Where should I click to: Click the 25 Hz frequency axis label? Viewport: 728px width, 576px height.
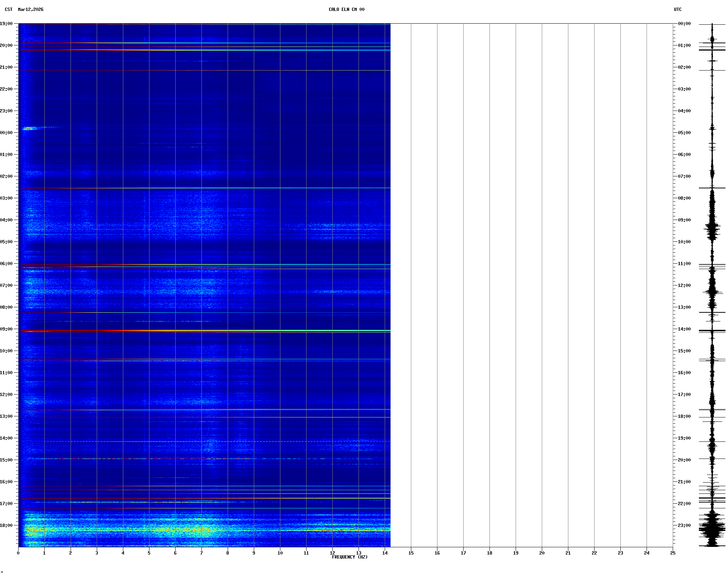pos(673,553)
